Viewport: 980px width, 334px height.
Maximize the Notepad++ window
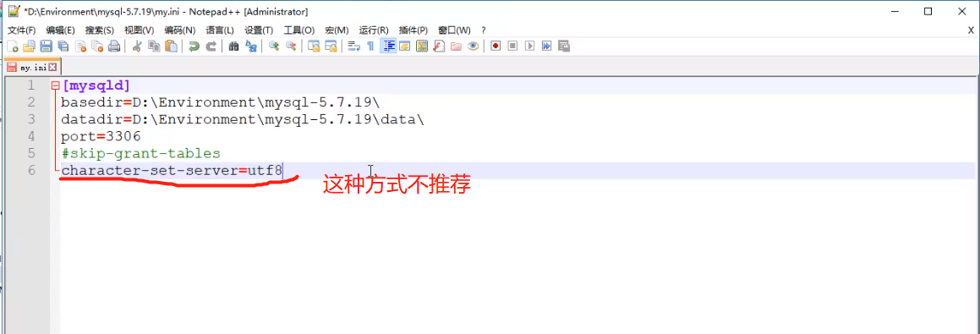tap(928, 11)
